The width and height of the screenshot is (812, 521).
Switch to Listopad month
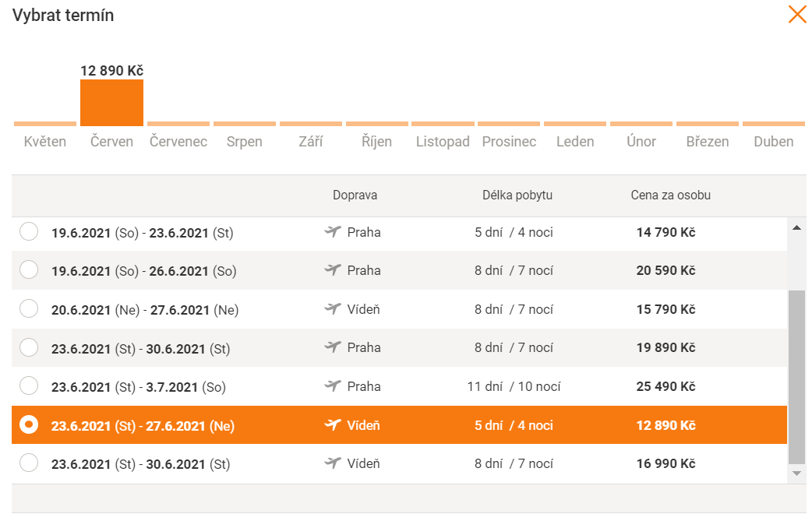[443, 141]
